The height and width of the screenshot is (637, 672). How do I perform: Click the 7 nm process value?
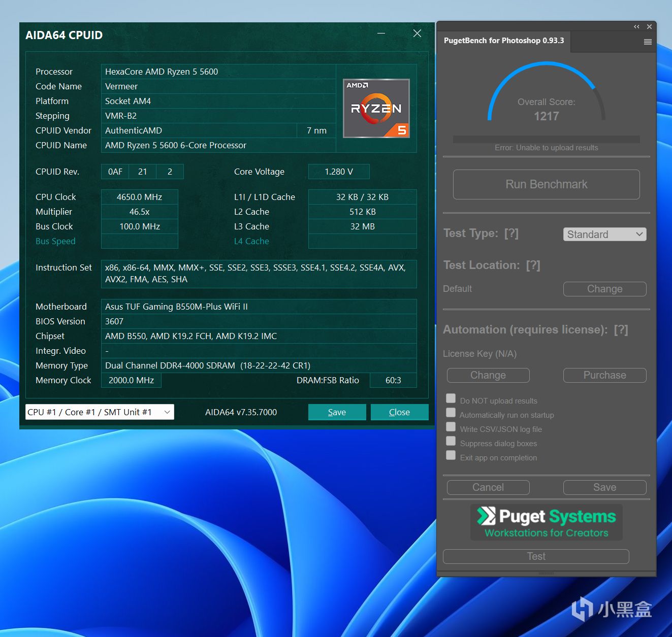(316, 130)
